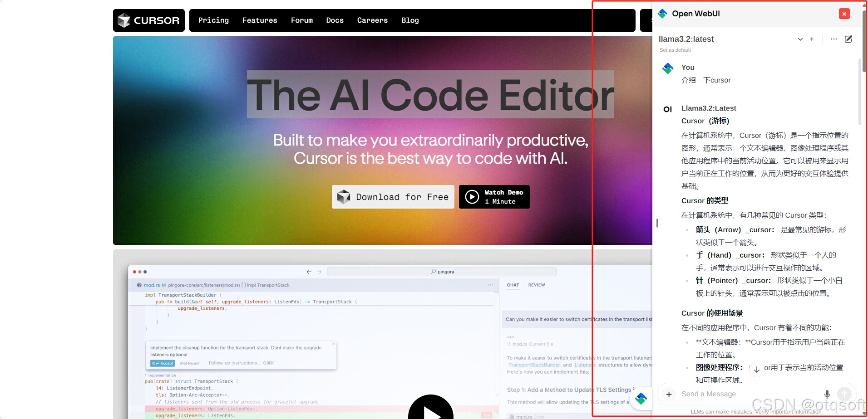Click the 'The AI Code Editor' headline
Viewport: 868px width, 419px height.
click(430, 95)
